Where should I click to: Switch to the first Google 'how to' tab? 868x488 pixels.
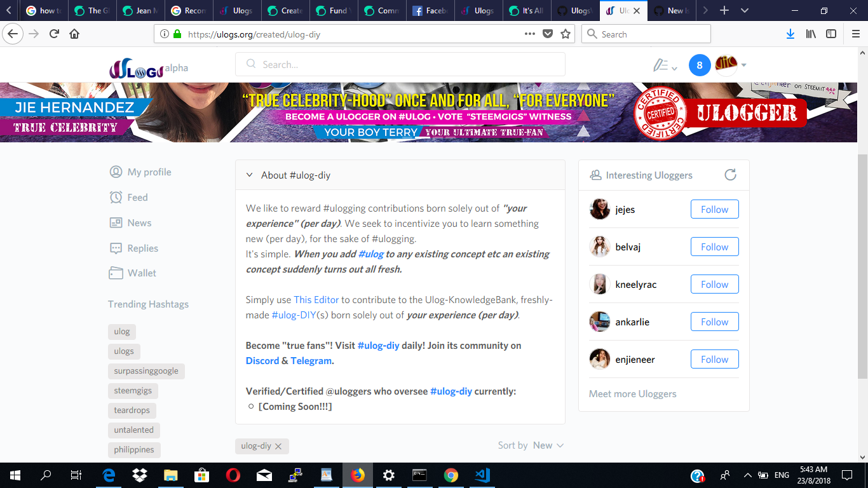click(44, 11)
